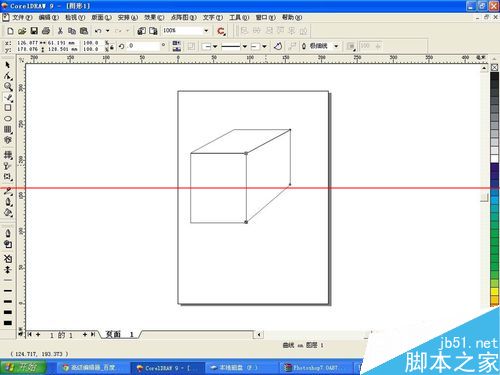
Task: Select the Freehand drawing tool
Action: 8,97
